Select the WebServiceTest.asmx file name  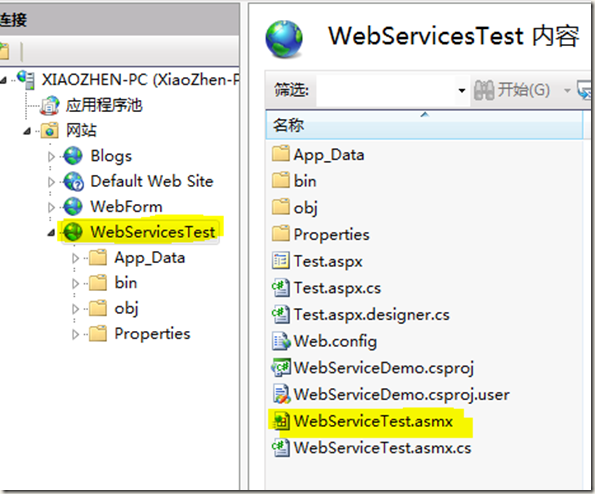click(x=373, y=421)
